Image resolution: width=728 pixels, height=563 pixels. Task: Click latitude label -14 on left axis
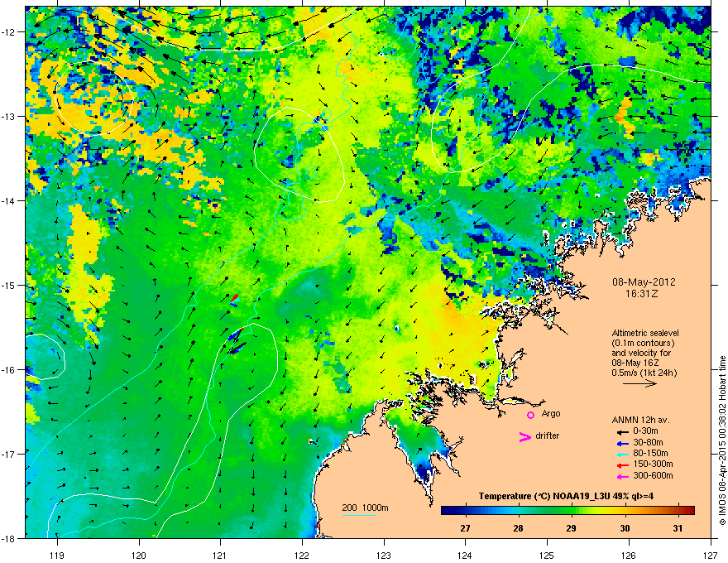(x=8, y=200)
